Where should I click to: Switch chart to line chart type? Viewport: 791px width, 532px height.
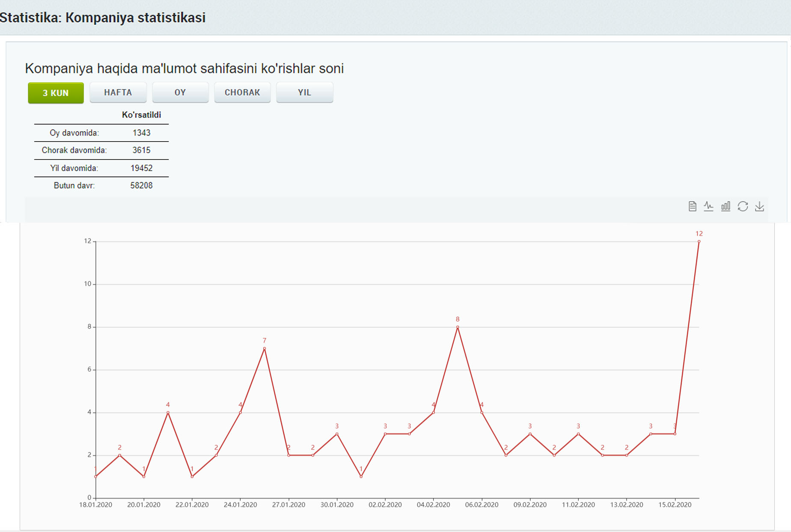coord(709,207)
